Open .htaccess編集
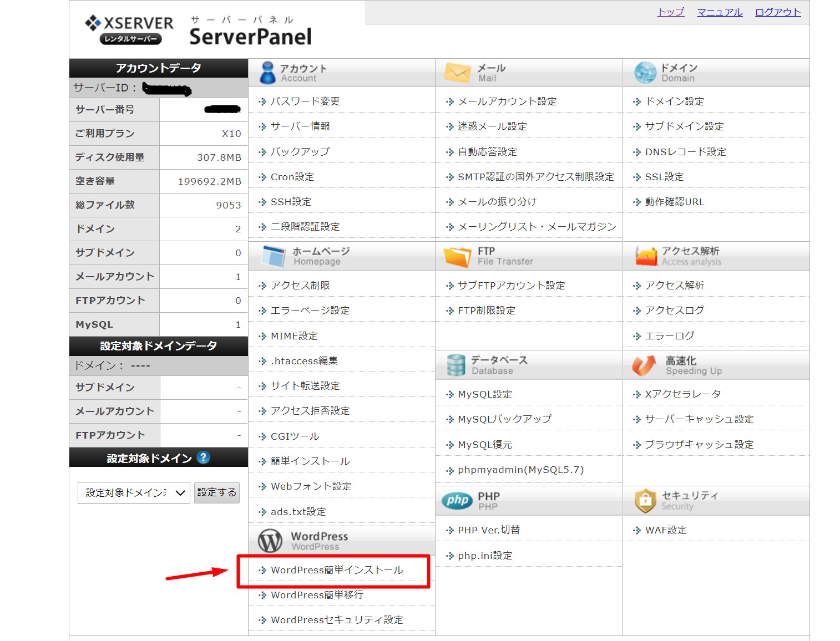Screen dimensions: 840x641 tap(304, 361)
